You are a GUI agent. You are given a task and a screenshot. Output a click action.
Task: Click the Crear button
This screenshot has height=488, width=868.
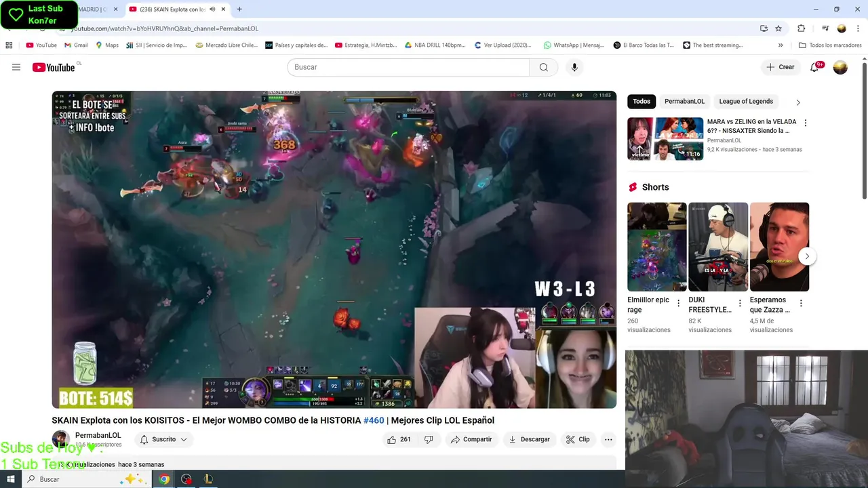click(780, 67)
